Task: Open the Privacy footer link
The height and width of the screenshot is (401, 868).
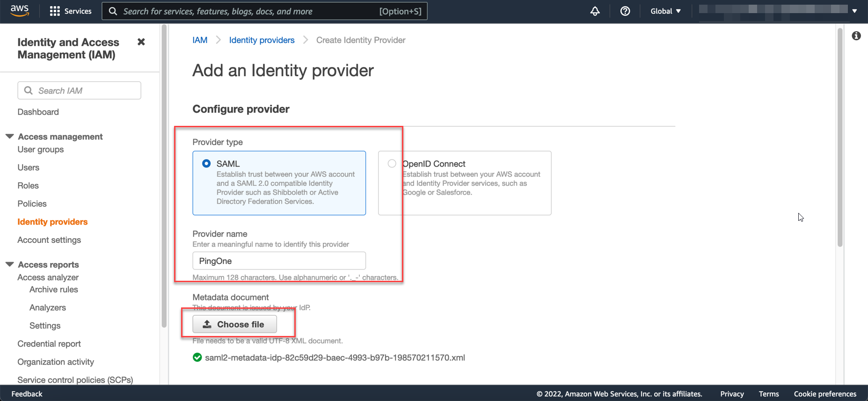Action: [x=732, y=394]
